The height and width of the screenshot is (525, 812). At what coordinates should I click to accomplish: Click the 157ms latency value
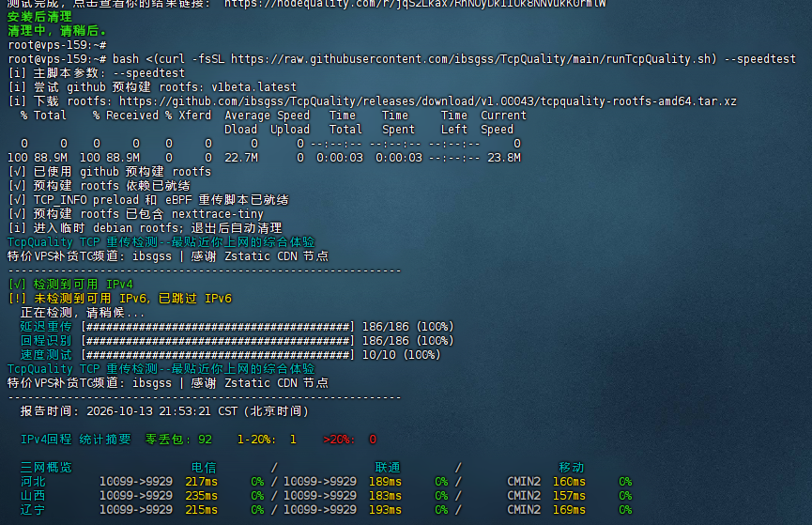[x=569, y=496]
